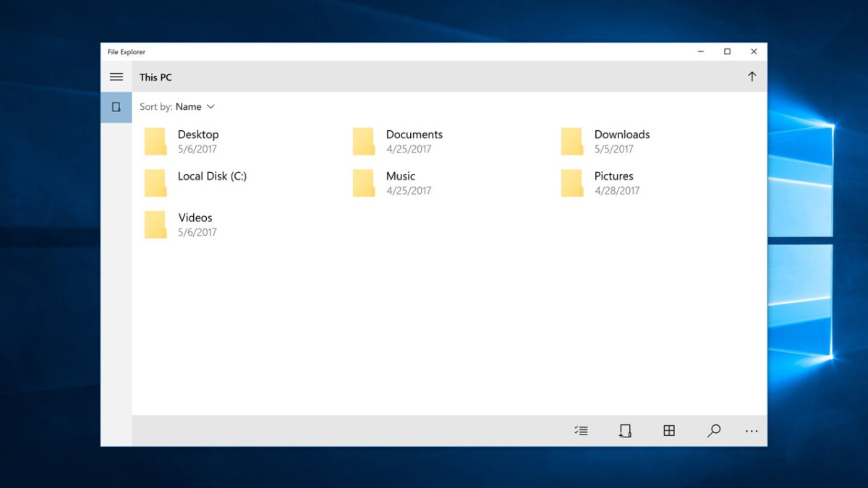The height and width of the screenshot is (488, 868).
Task: Create a new folder using the toolbar icon
Action: click(624, 430)
